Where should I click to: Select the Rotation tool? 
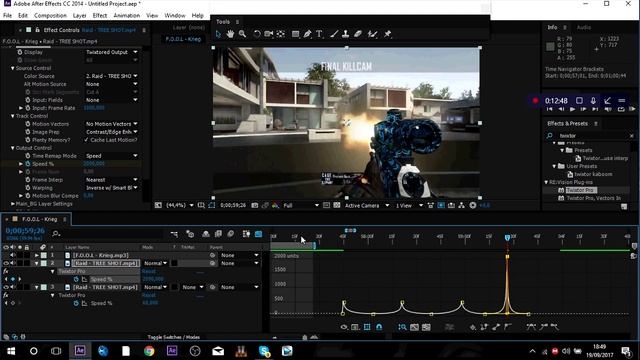[x=257, y=34]
